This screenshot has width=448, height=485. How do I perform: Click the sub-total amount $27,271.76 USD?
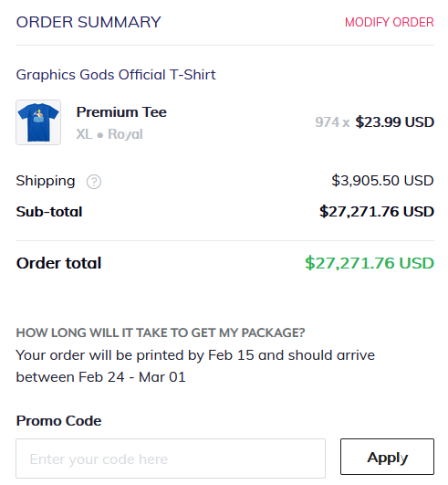tap(377, 212)
